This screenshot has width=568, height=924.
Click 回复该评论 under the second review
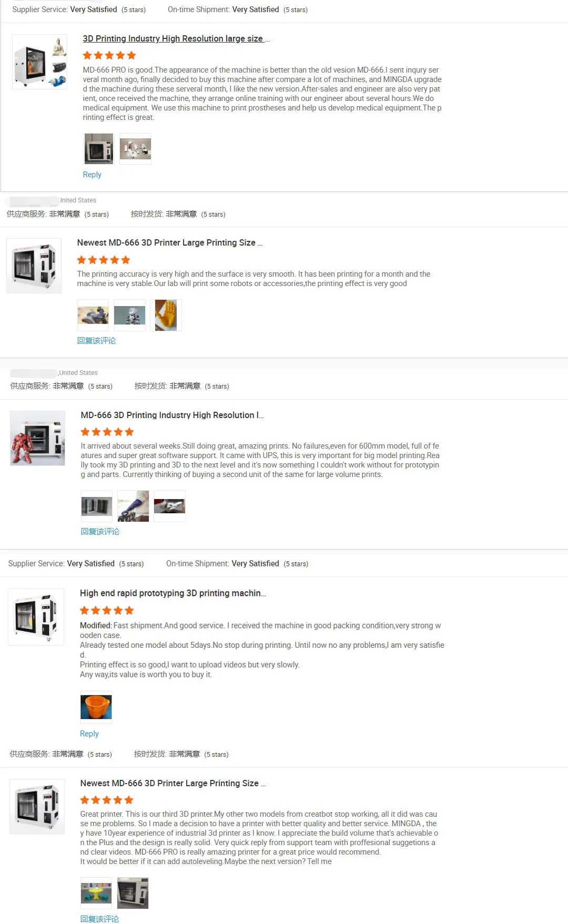[x=96, y=341]
